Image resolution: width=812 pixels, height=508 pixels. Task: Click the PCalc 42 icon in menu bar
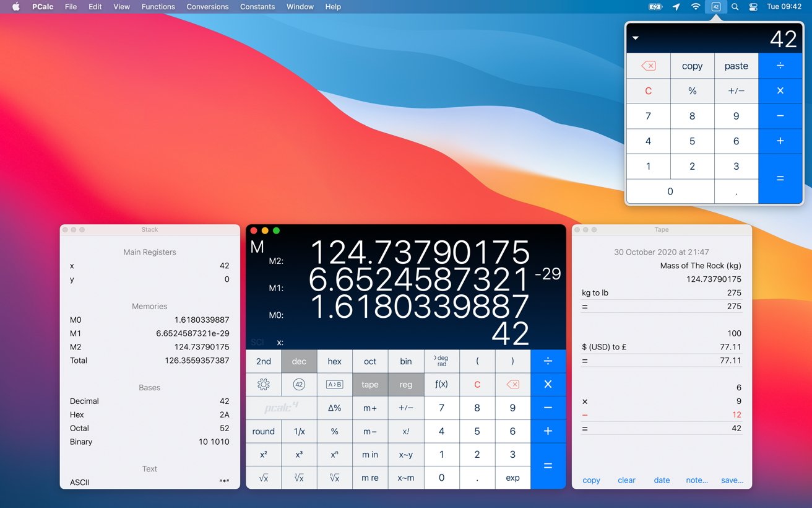[715, 7]
